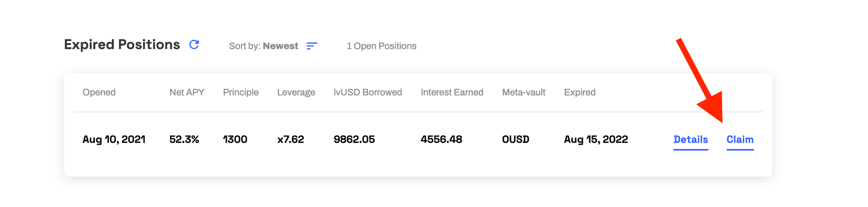Image resolution: width=868 pixels, height=207 pixels.
Task: Select the Principle column header
Action: coord(241,92)
